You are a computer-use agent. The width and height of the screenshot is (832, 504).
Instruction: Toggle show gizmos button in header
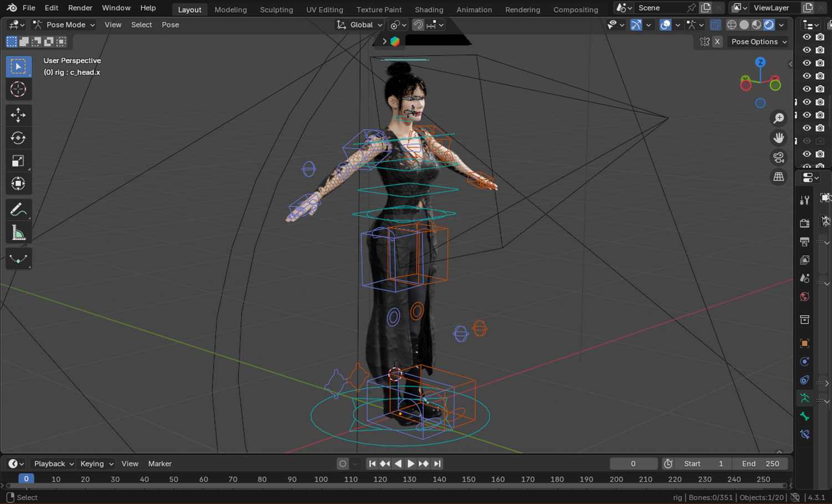[636, 25]
